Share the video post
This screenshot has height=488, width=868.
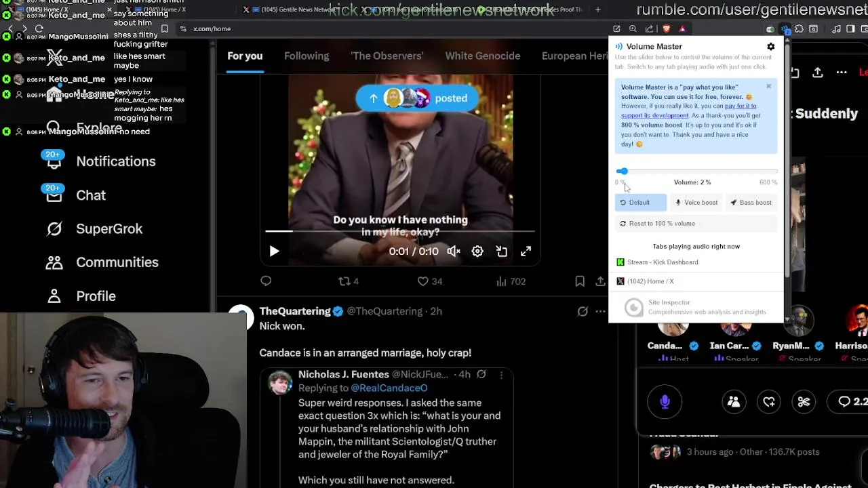click(x=600, y=281)
